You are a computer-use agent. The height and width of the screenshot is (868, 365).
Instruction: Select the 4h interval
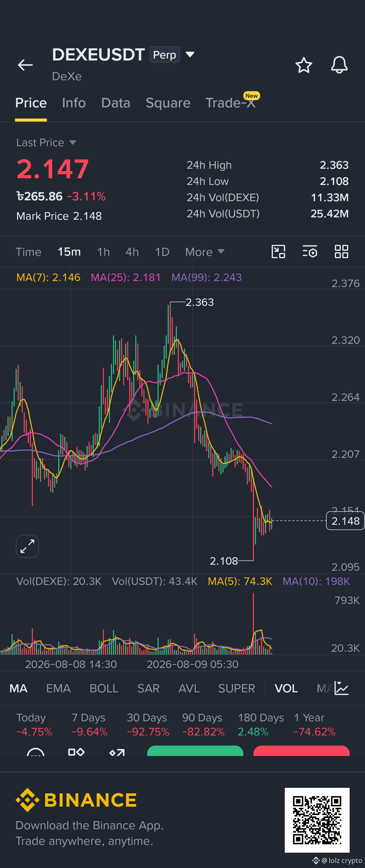point(132,252)
